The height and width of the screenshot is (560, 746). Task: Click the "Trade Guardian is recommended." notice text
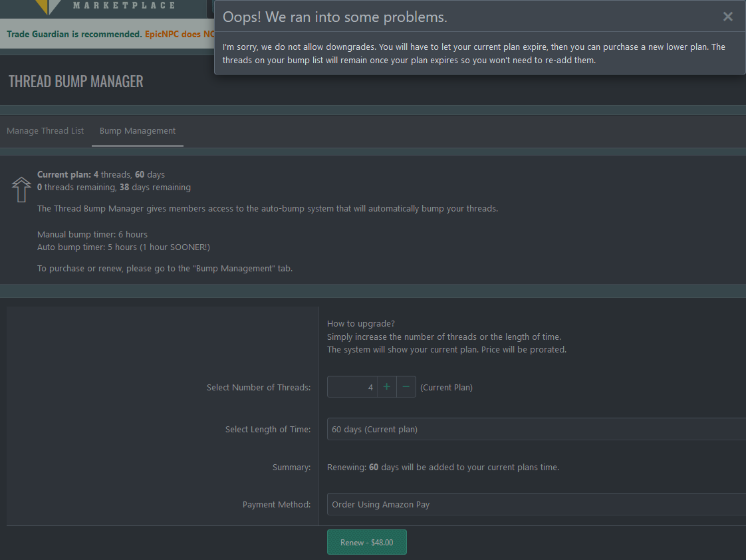[74, 35]
